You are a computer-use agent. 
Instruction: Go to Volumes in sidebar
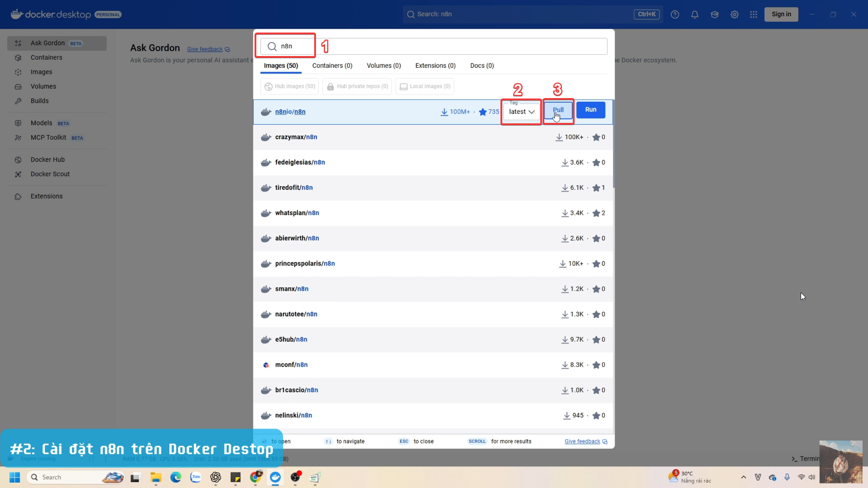coord(57,86)
